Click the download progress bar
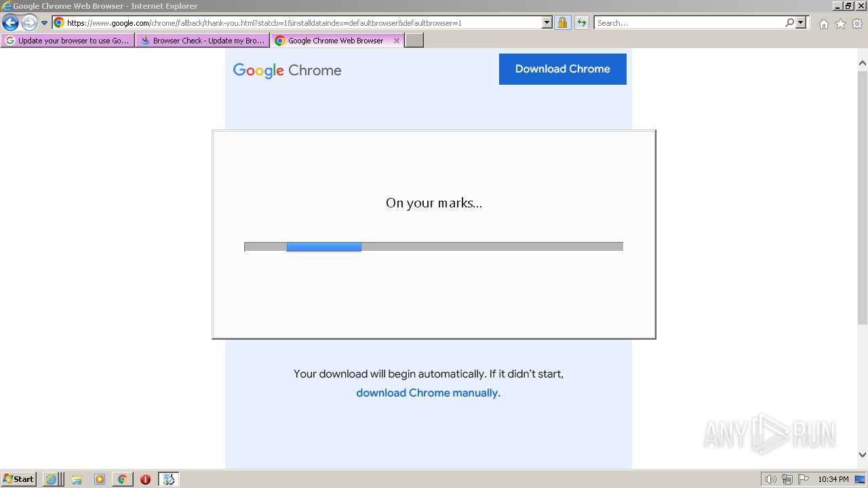 [x=433, y=247]
